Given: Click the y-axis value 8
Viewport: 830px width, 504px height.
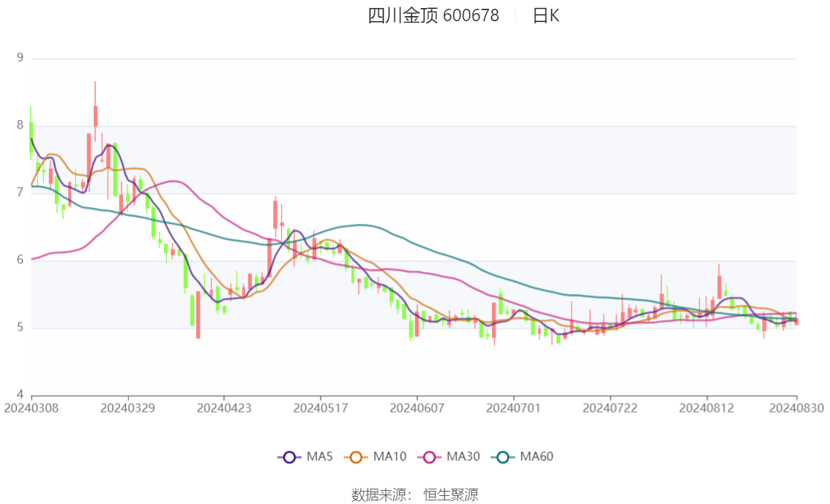Looking at the screenshot, I should tap(20, 125).
